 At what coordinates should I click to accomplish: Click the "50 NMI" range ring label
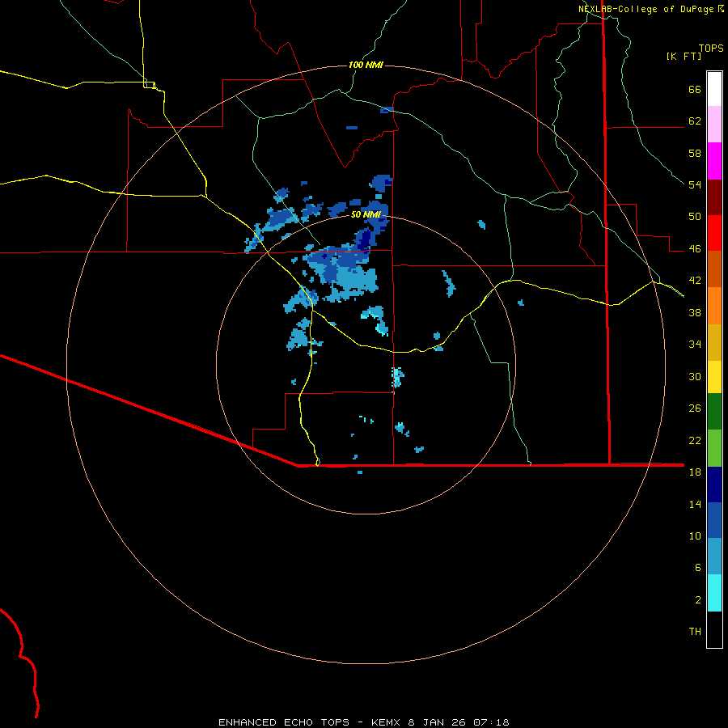(x=366, y=214)
